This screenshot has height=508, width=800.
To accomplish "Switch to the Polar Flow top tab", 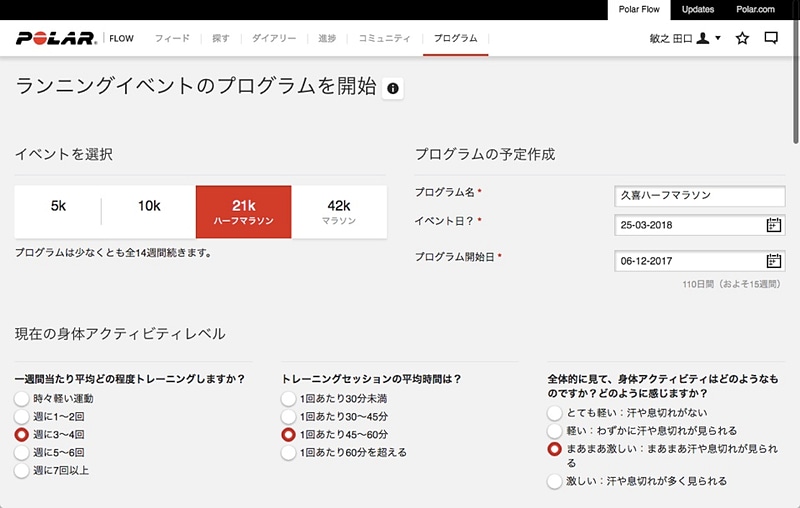I will [x=639, y=10].
